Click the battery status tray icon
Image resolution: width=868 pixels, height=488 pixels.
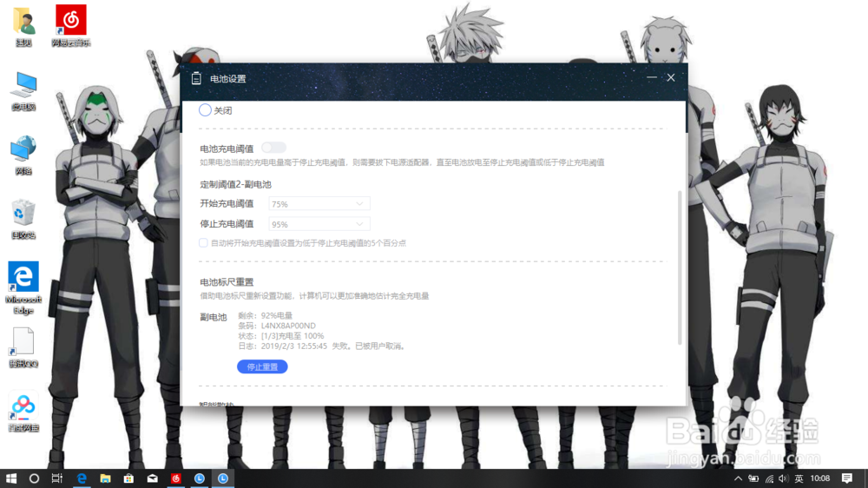(753, 478)
